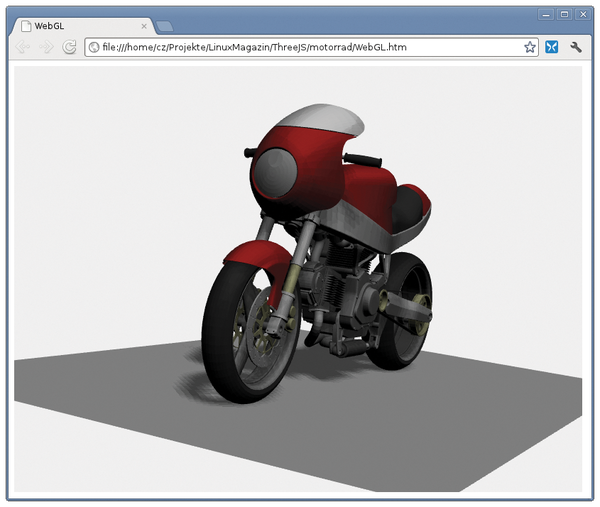The width and height of the screenshot is (600, 507).
Task: Open a new tab with the new-tab button
Action: (x=165, y=26)
